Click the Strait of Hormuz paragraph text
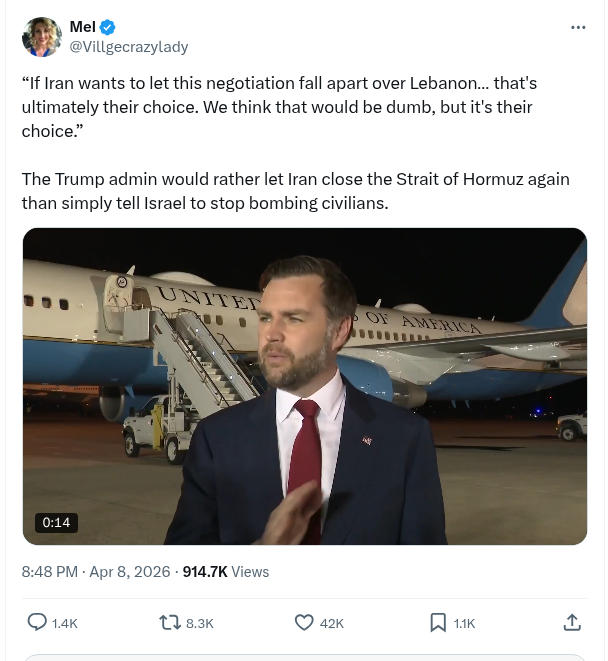Viewport: 608px width, 661px height. [x=295, y=190]
